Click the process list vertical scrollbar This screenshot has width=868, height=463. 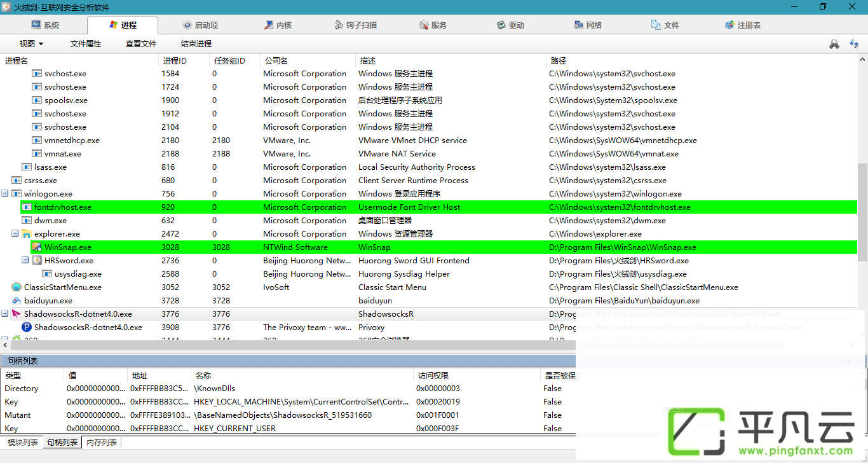(x=862, y=211)
